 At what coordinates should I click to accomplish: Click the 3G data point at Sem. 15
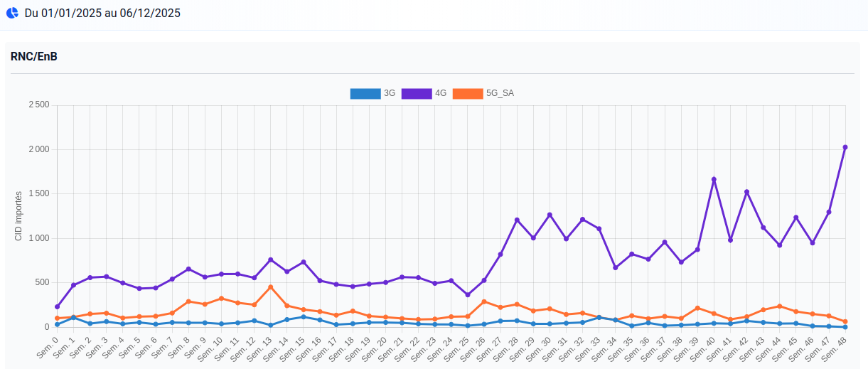click(304, 317)
